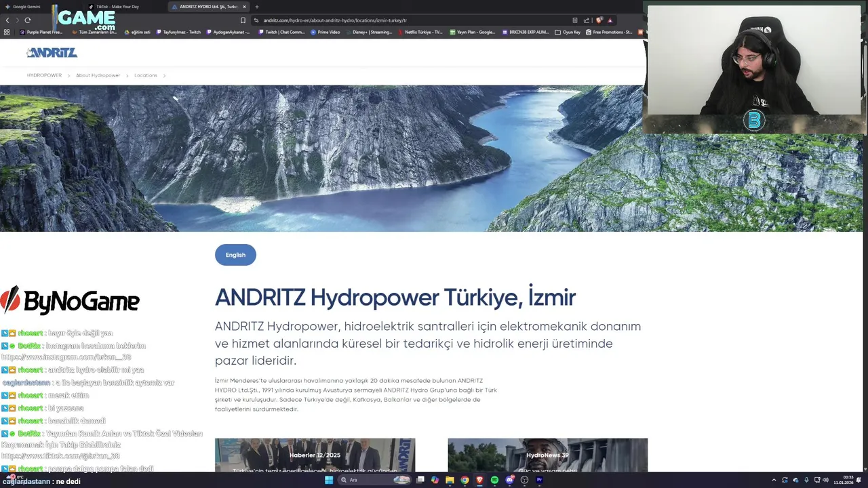This screenshot has width=868, height=488.
Task: Bookmark this page with the address bar bookmark icon
Action: click(243, 20)
